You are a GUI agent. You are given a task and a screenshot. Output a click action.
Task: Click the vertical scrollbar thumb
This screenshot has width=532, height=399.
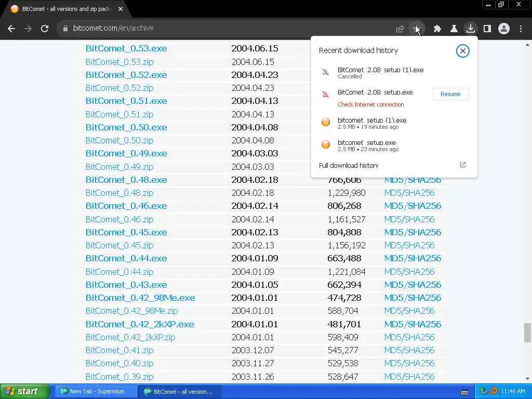(x=527, y=333)
